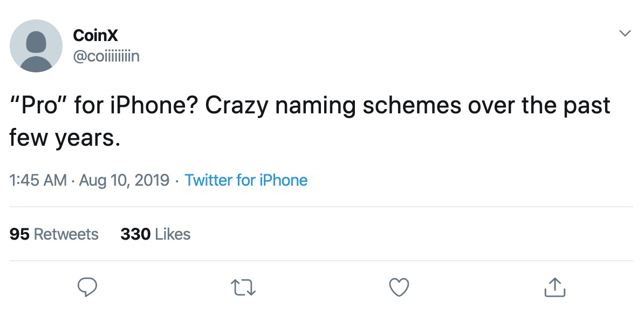Click the quoted "Pro" word in tweet

(38, 105)
